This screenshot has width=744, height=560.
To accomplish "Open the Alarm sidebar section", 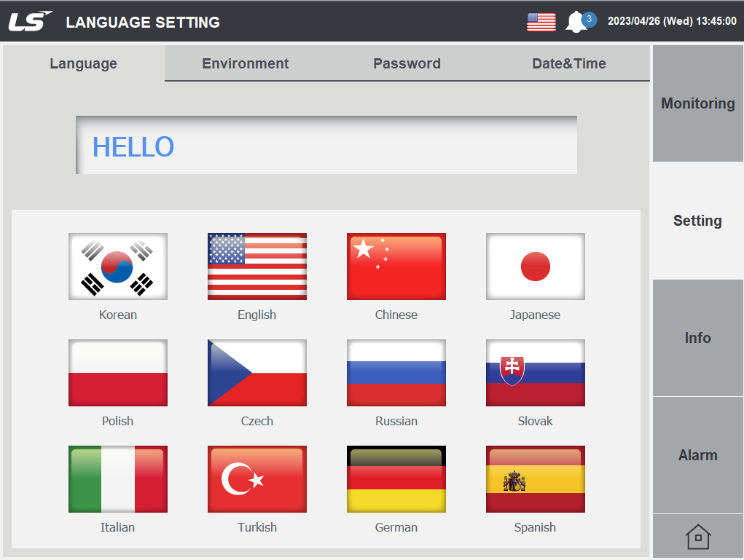I will coord(697,454).
